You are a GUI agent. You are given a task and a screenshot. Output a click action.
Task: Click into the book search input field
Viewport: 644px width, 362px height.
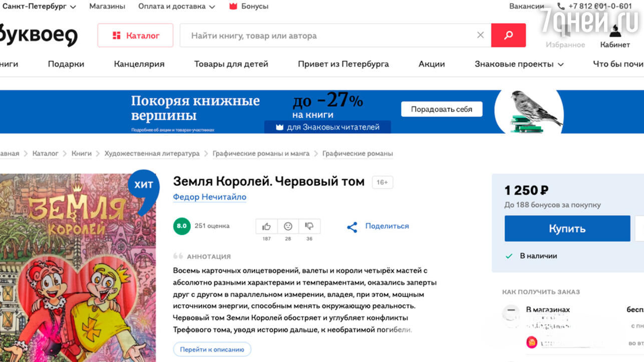(x=326, y=36)
